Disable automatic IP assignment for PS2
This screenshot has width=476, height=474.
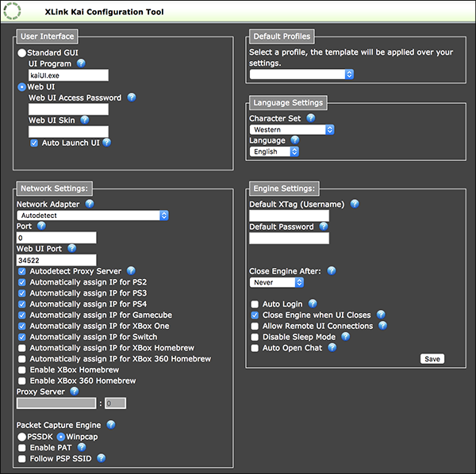point(22,282)
